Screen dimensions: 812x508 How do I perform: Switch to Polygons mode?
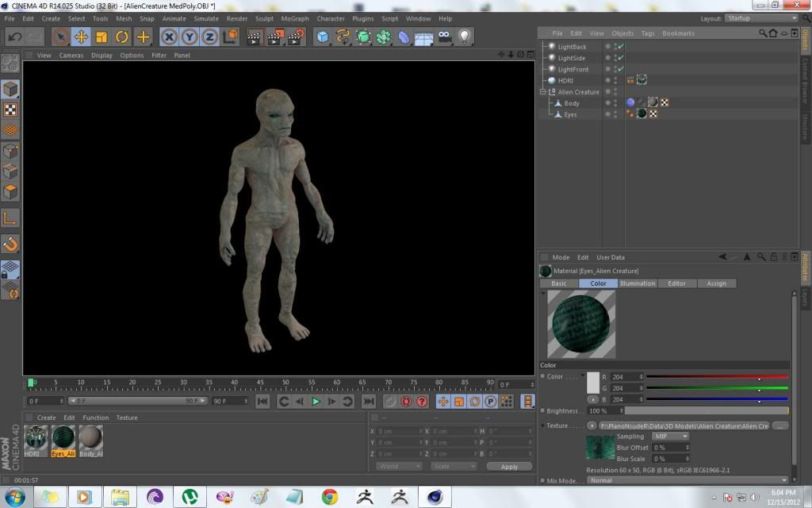10,192
